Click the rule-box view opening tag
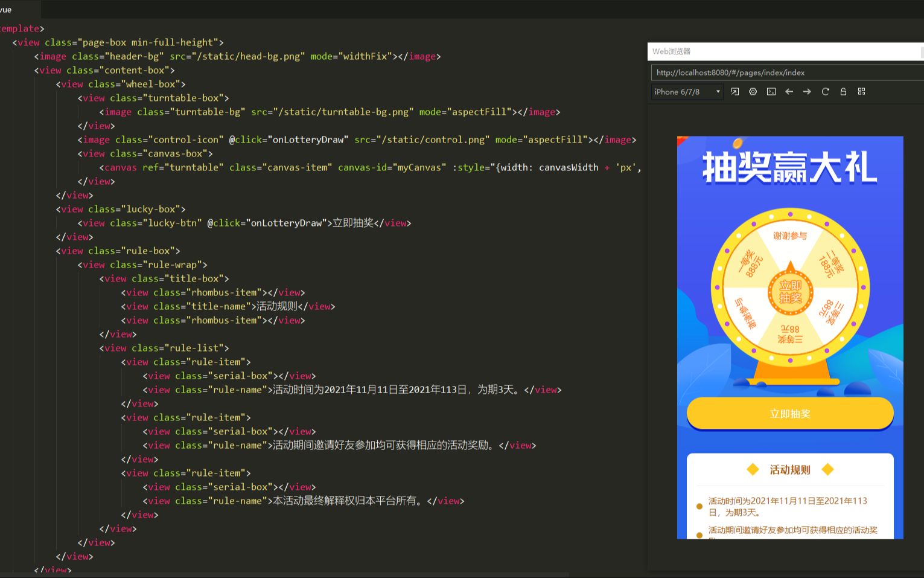Screen dimensions: 924x578 [x=118, y=251]
